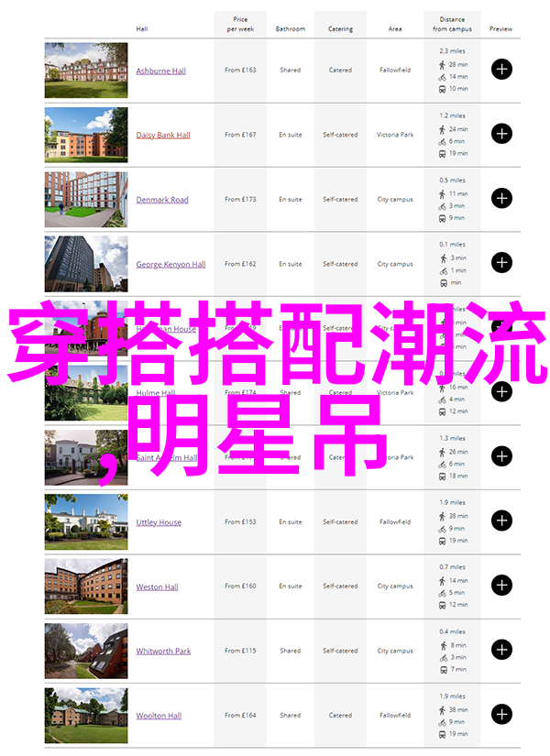Follow the Daisy Bank Hall link
This screenshot has height=756, width=550.
pyautogui.click(x=163, y=136)
